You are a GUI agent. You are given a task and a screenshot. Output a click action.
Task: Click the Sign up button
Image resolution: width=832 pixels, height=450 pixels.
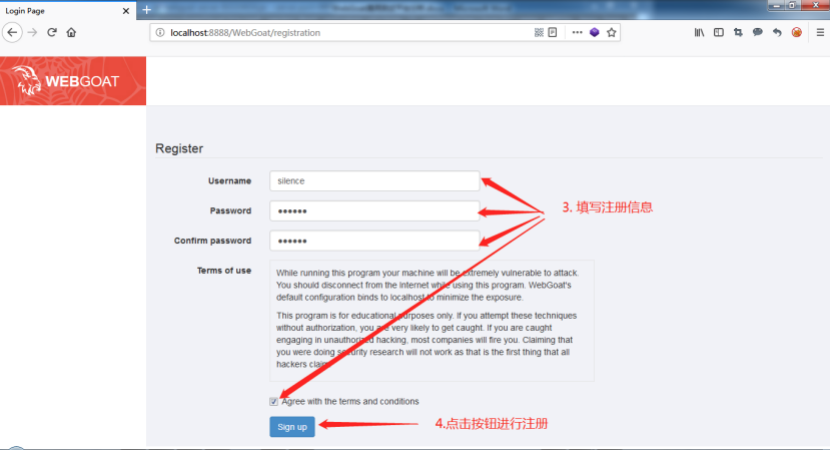[x=292, y=427]
